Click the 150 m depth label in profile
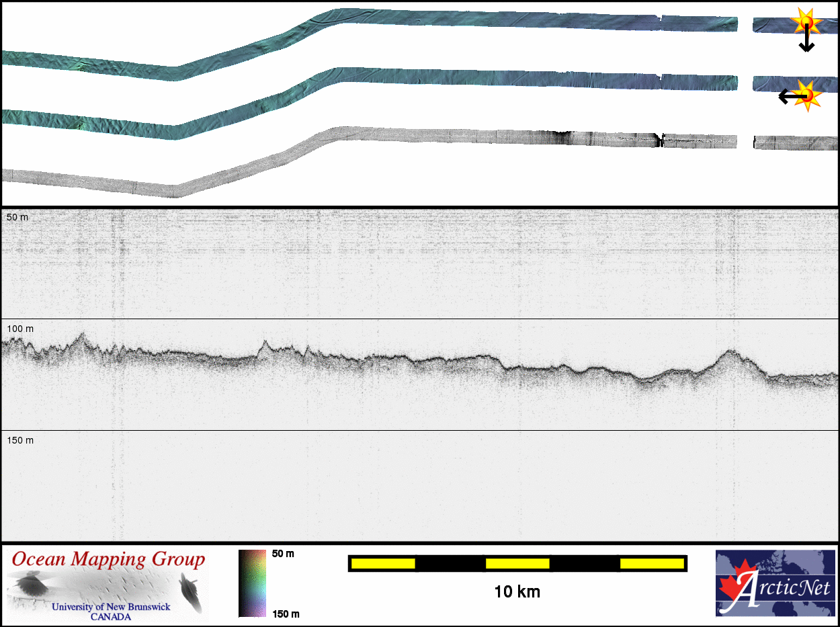This screenshot has width=840, height=627. click(19, 440)
